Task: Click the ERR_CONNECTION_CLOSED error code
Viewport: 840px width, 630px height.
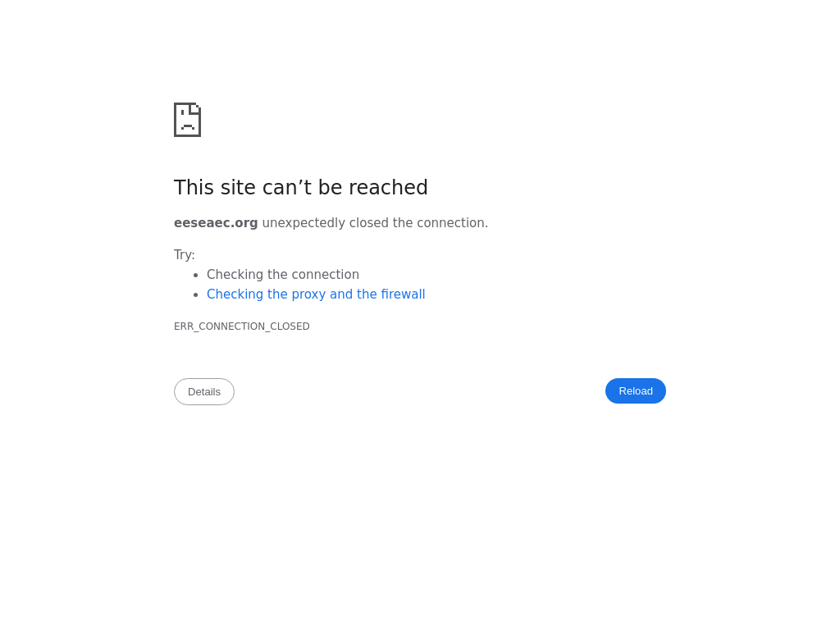Action: coord(242,326)
